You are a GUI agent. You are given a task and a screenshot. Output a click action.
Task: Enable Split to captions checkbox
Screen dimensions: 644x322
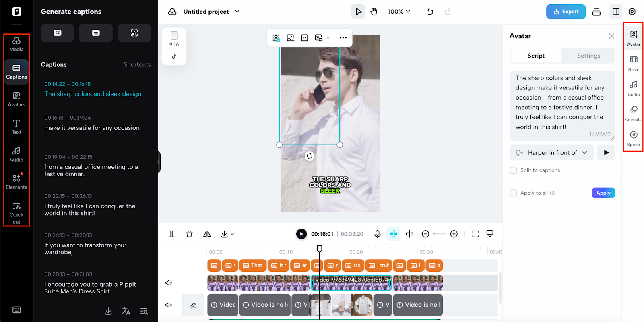pyautogui.click(x=514, y=170)
